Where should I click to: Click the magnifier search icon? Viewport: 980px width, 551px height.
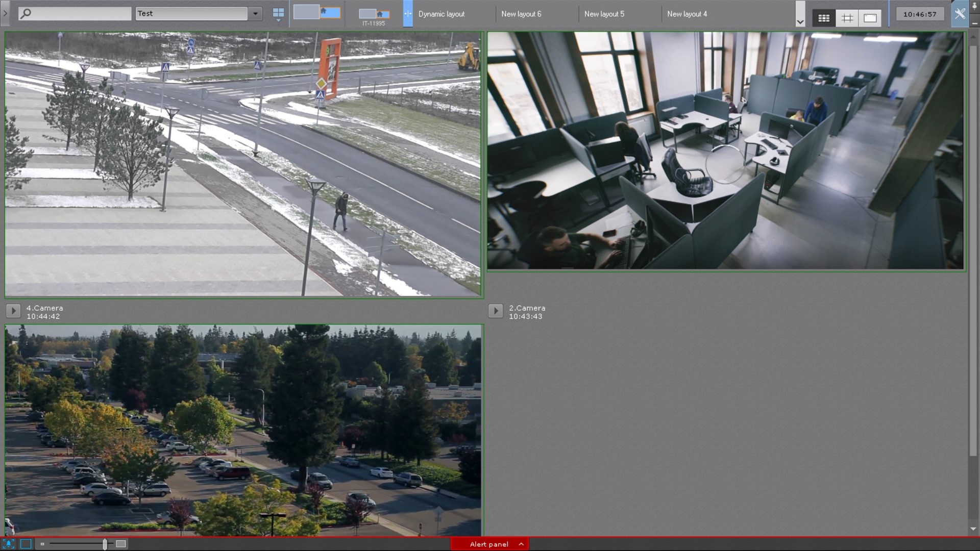pos(26,14)
